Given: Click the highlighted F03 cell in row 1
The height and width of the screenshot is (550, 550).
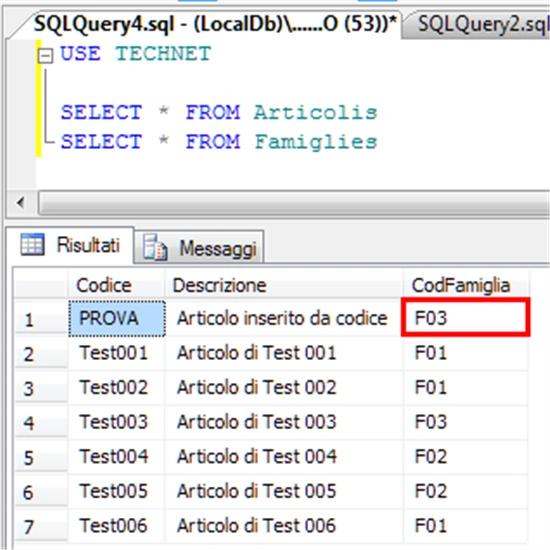Looking at the screenshot, I should tap(465, 317).
